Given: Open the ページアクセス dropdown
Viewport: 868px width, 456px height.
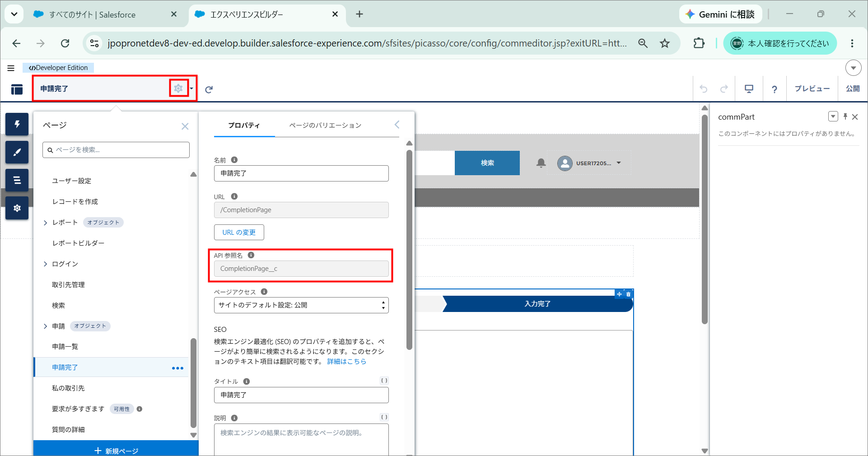Looking at the screenshot, I should [x=301, y=305].
